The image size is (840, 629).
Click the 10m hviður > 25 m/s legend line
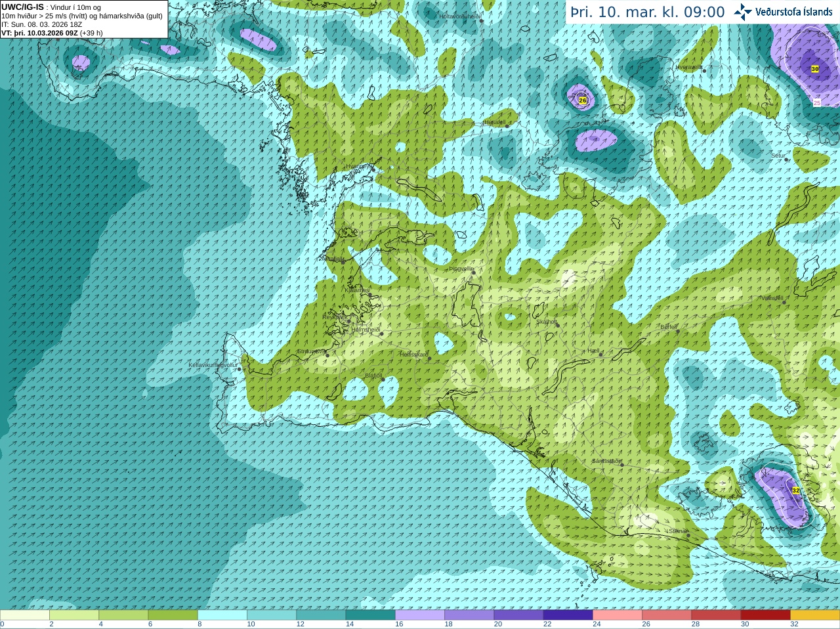[82, 16]
